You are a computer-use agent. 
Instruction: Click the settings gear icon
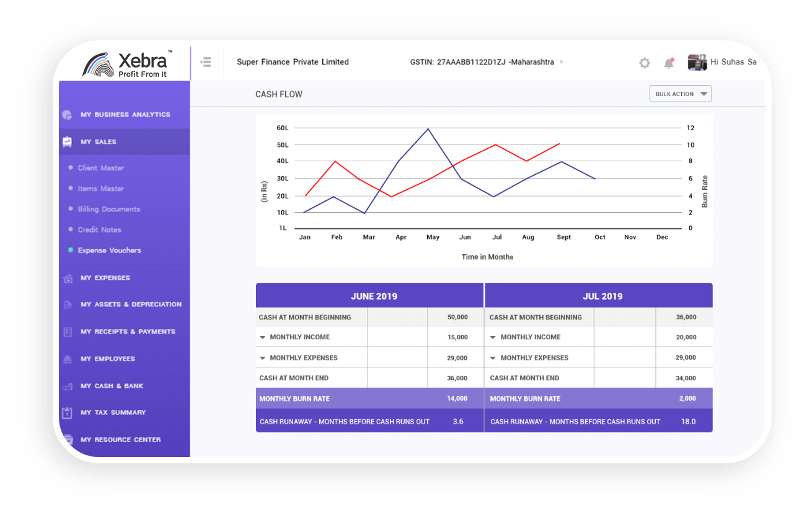click(x=645, y=63)
